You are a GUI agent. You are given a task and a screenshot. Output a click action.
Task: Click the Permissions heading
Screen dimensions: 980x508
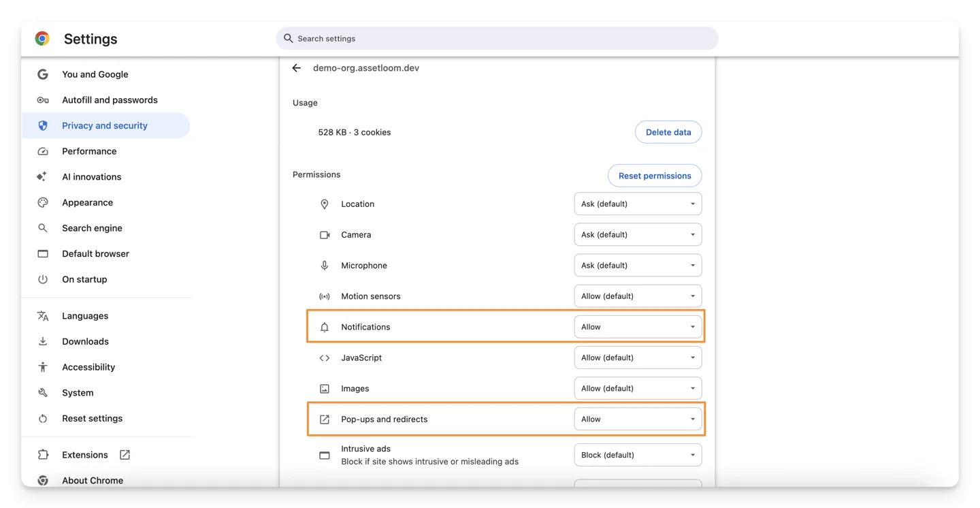pos(316,175)
